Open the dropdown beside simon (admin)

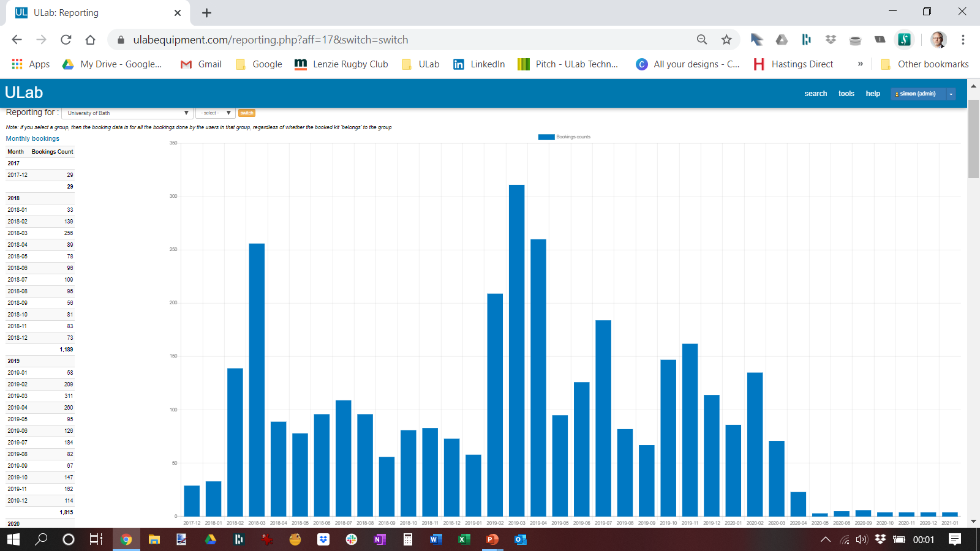point(950,94)
